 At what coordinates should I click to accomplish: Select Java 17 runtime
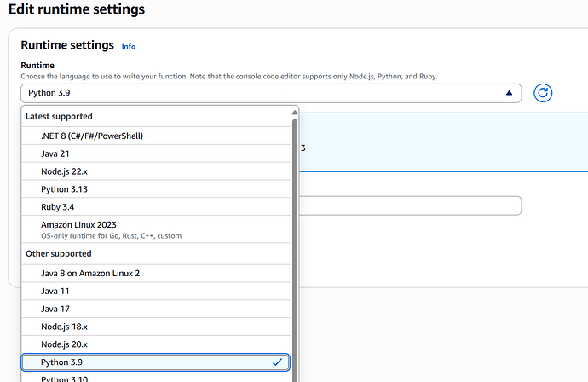(156, 309)
